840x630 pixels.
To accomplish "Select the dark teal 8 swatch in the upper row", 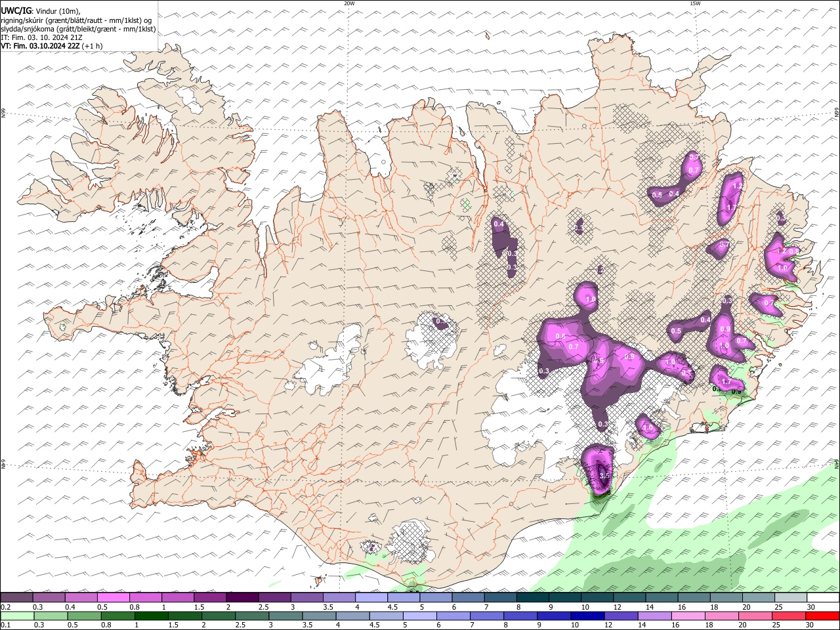I will click(x=533, y=597).
